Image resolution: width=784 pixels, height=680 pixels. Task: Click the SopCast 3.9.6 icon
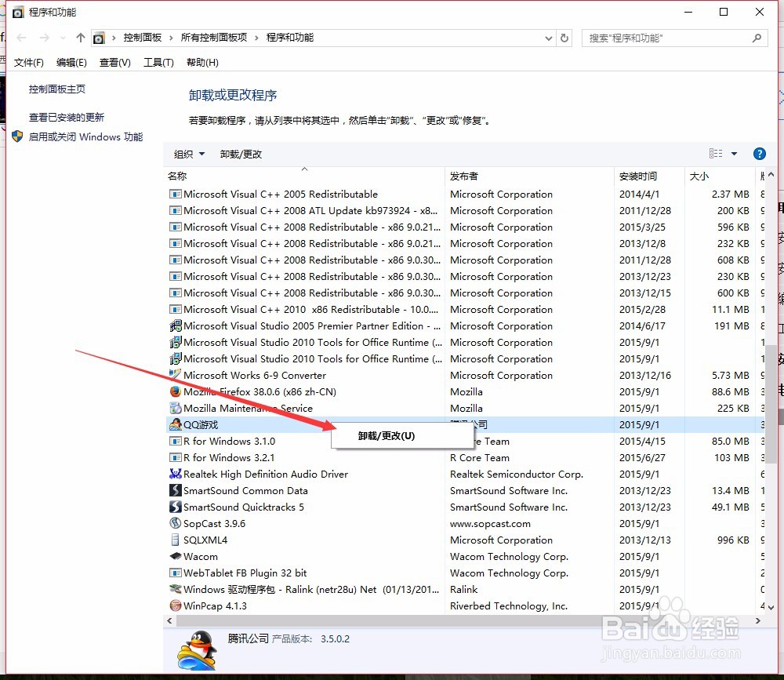pyautogui.click(x=175, y=523)
